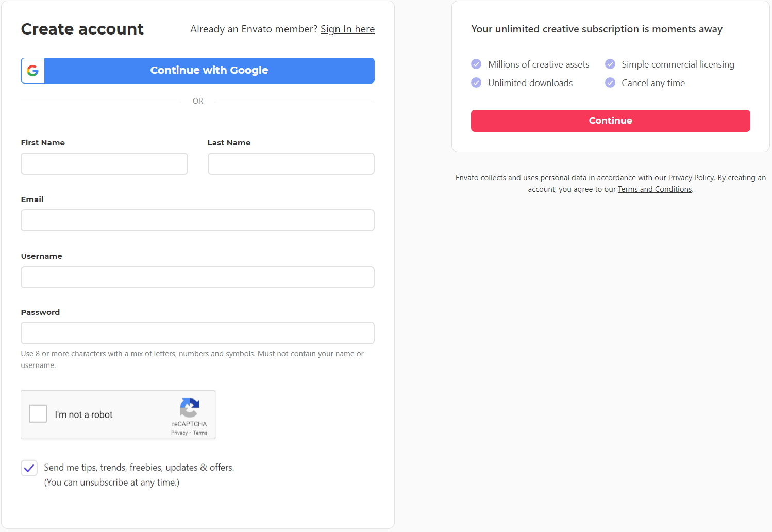Open the Terms and Conditions link
The width and height of the screenshot is (772, 532).
654,189
